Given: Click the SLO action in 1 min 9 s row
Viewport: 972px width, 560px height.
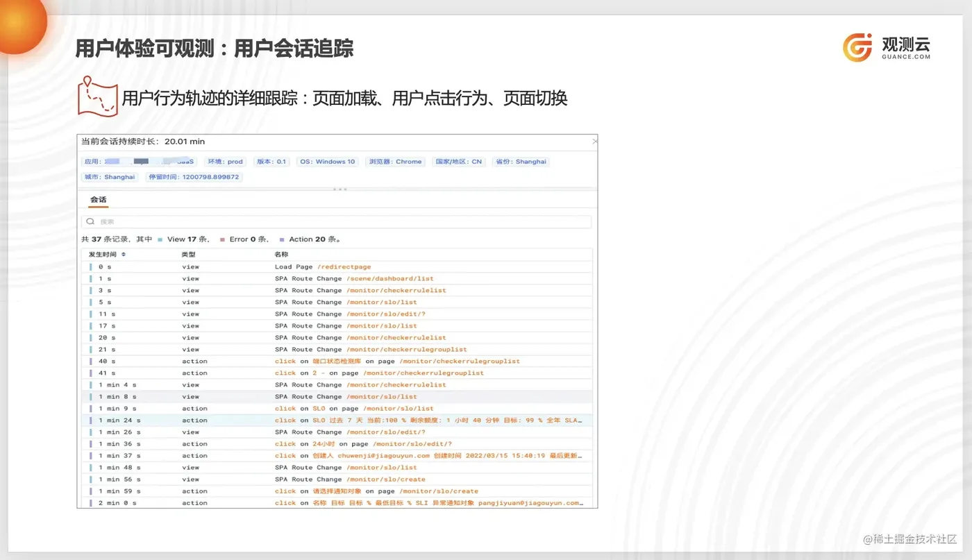Looking at the screenshot, I should tap(319, 408).
